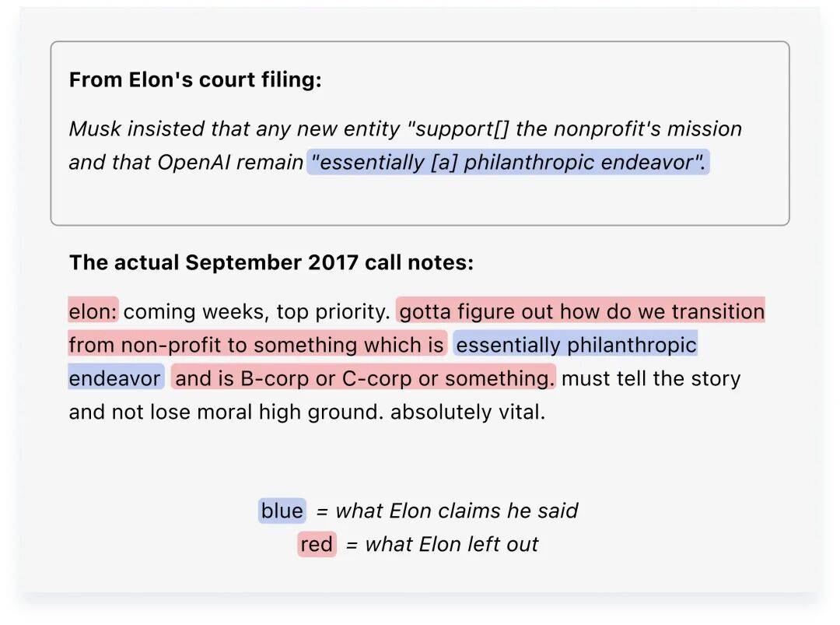Click the red legend color swatch
This screenshot has height=625, width=840.
click(x=317, y=544)
